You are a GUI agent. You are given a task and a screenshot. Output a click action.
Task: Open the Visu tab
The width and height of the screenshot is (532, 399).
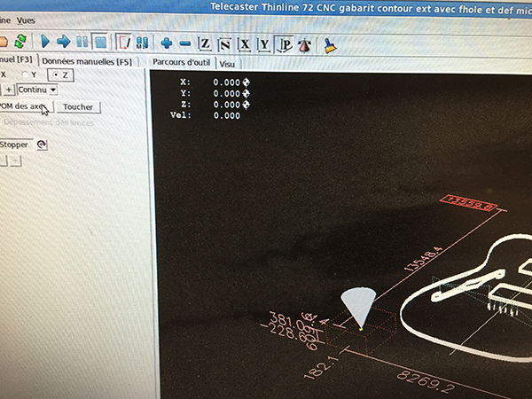227,64
